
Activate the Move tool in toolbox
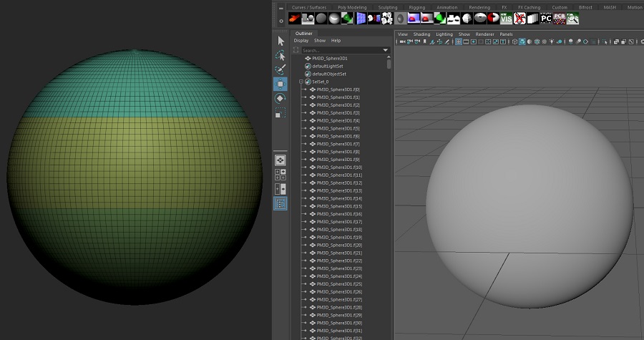click(x=280, y=84)
